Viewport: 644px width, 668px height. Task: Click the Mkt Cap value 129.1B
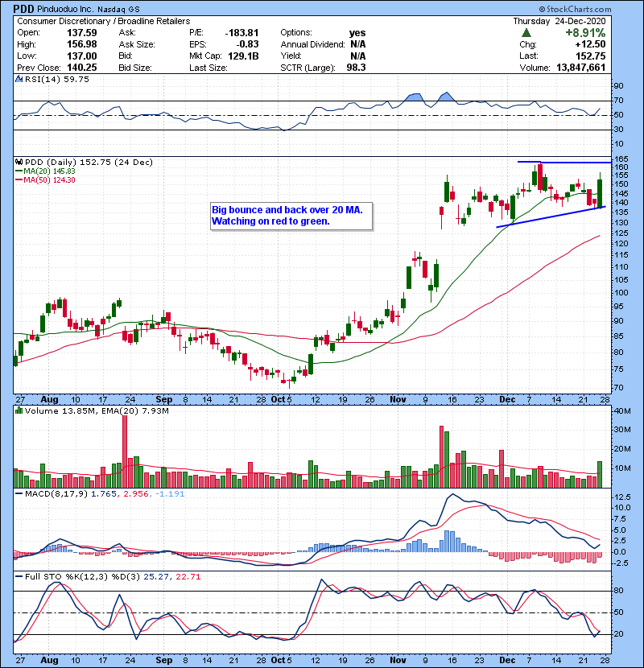[243, 56]
